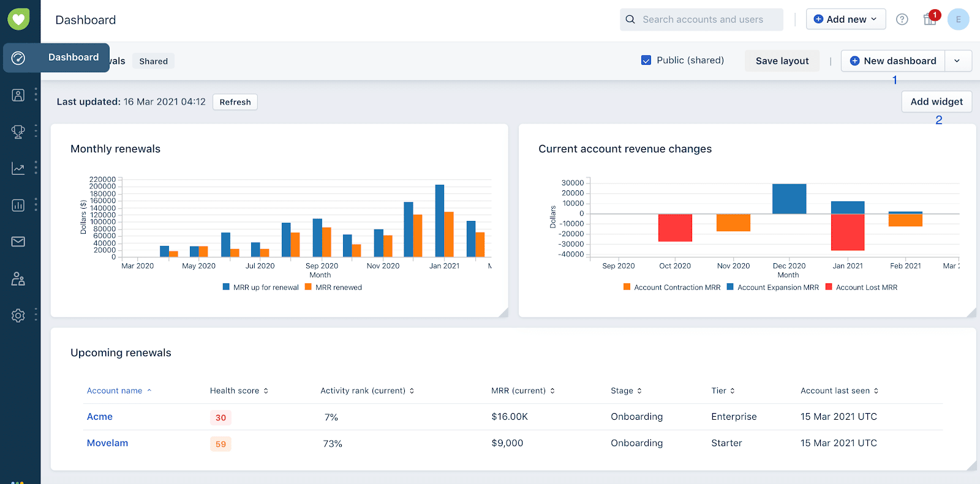The height and width of the screenshot is (484, 980).
Task: Open the gift notifications icon
Action: point(930,20)
